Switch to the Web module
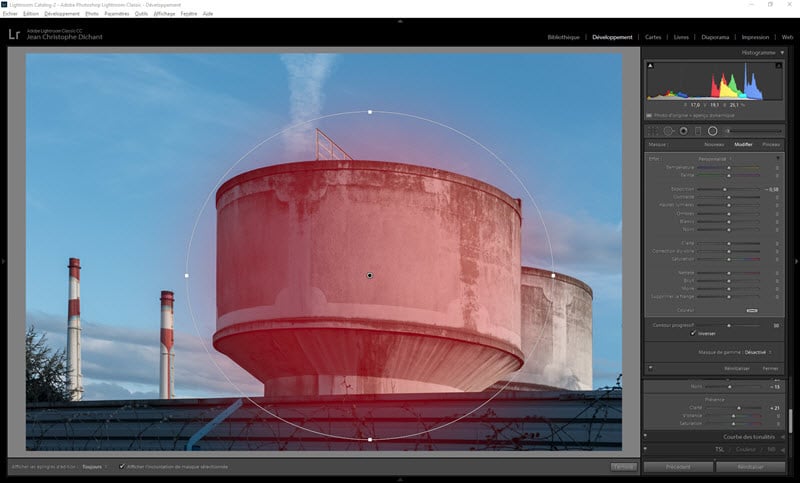This screenshot has width=800, height=483. pos(787,37)
